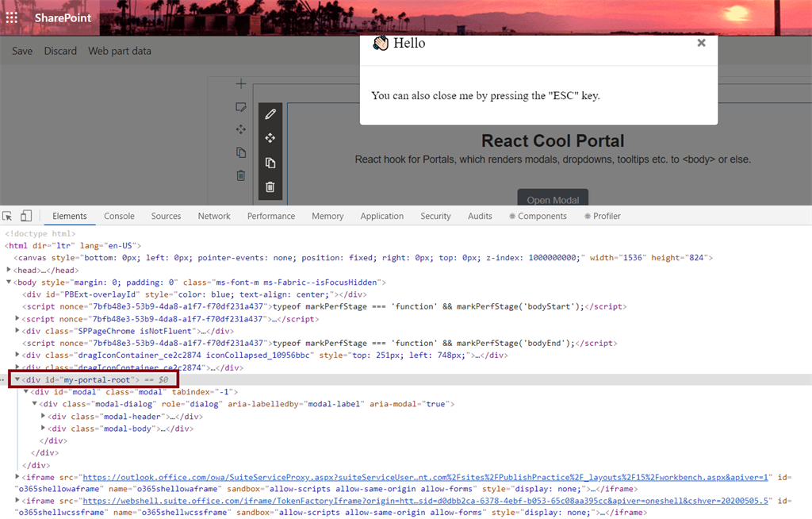Image resolution: width=812 pixels, height=519 pixels.
Task: Click the duplicate section icon in left column
Action: [x=241, y=152]
